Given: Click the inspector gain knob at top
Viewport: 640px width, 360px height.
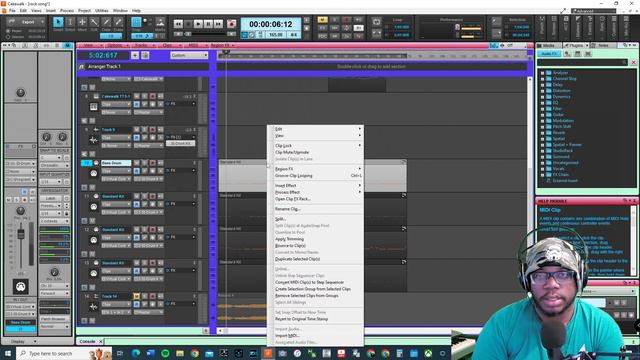Looking at the screenshot, I should click(x=20, y=92).
